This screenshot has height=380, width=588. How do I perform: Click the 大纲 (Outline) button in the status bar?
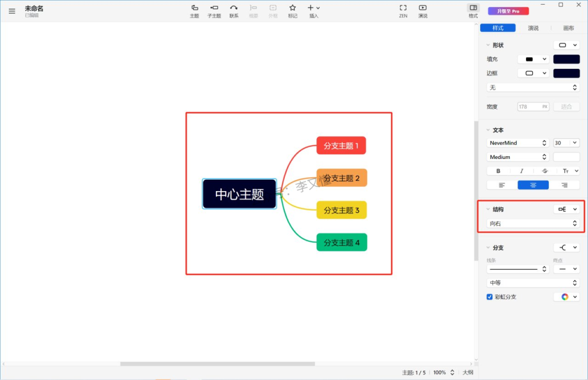[468, 373]
